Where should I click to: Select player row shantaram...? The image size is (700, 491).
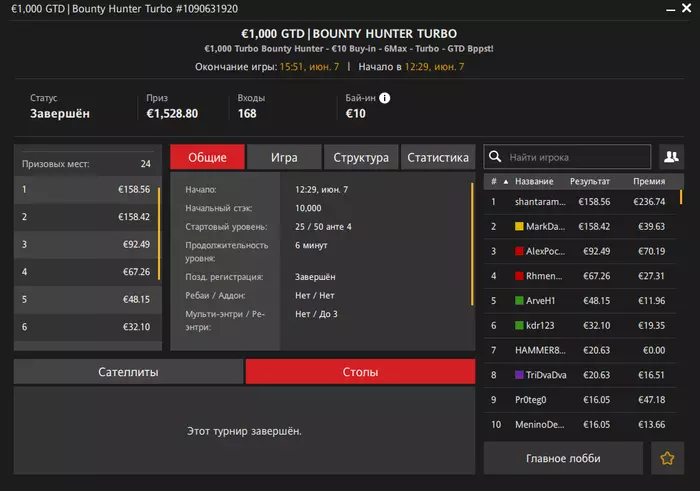[580, 202]
